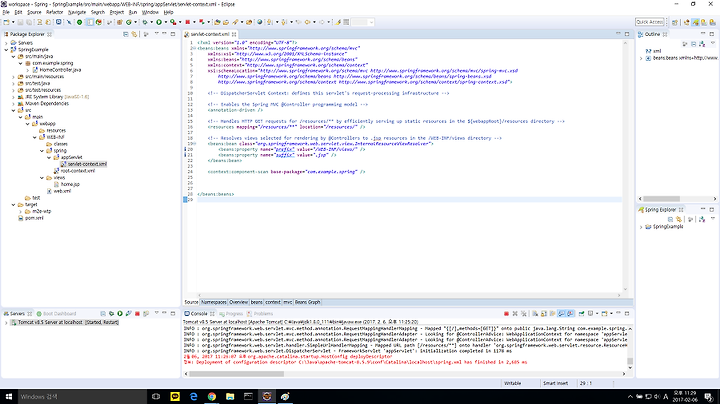Minimize the Package Explorer view
720x404 pixels.
(x=164, y=34)
